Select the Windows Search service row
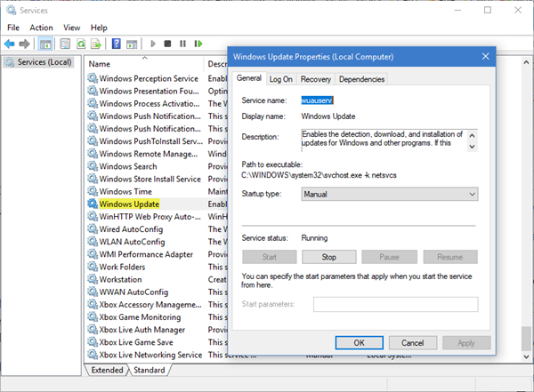The image size is (534, 392). coord(127,166)
